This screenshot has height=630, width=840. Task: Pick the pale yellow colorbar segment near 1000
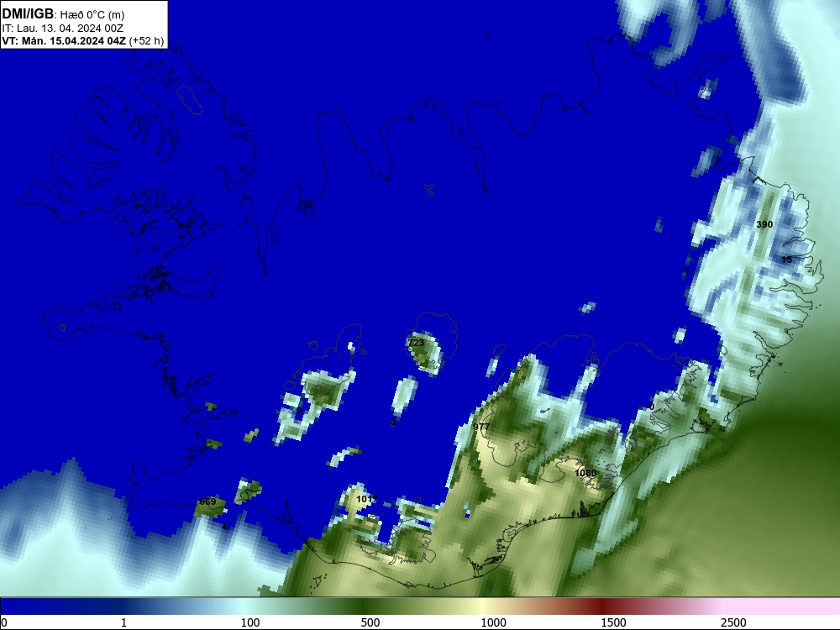[482, 606]
